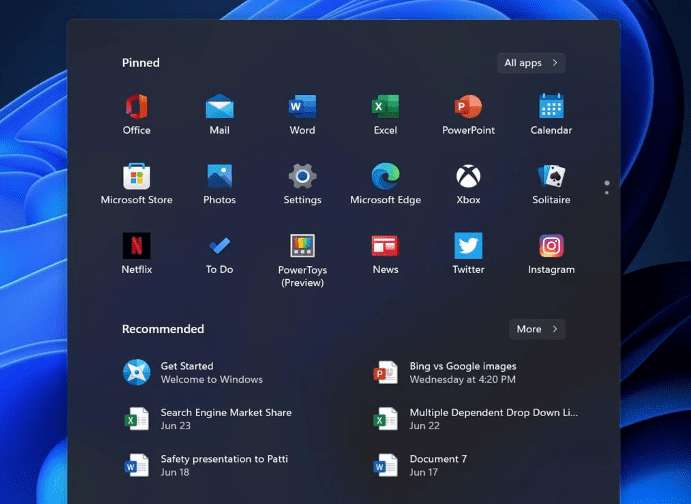
Task: Launch the Twitter app
Action: click(468, 253)
